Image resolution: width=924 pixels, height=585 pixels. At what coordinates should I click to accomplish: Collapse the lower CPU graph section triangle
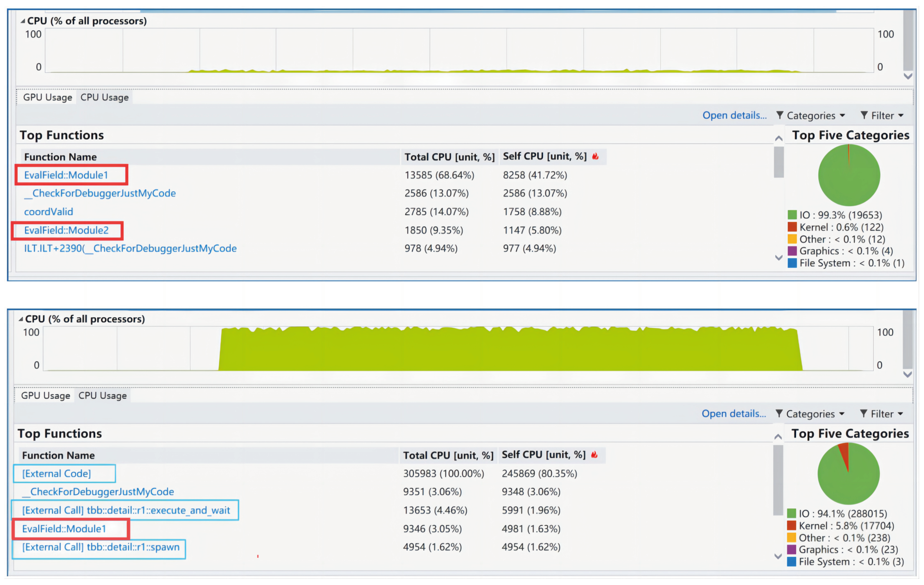[21, 319]
